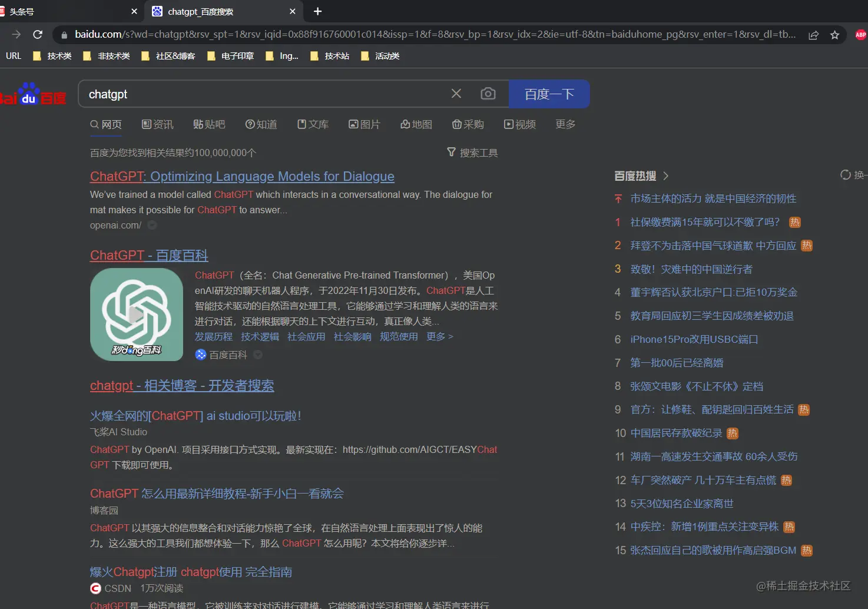This screenshot has height=609, width=868.
Task: Select the 网页 search tab
Action: click(106, 124)
